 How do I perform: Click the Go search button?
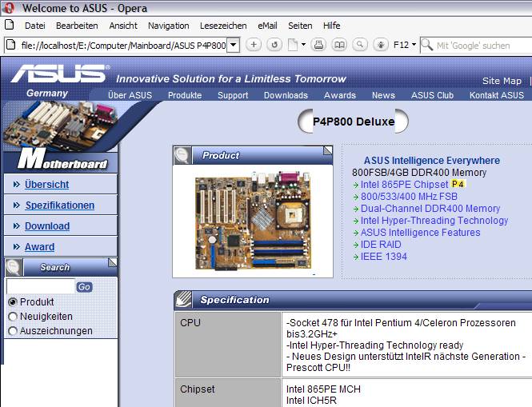(x=84, y=287)
